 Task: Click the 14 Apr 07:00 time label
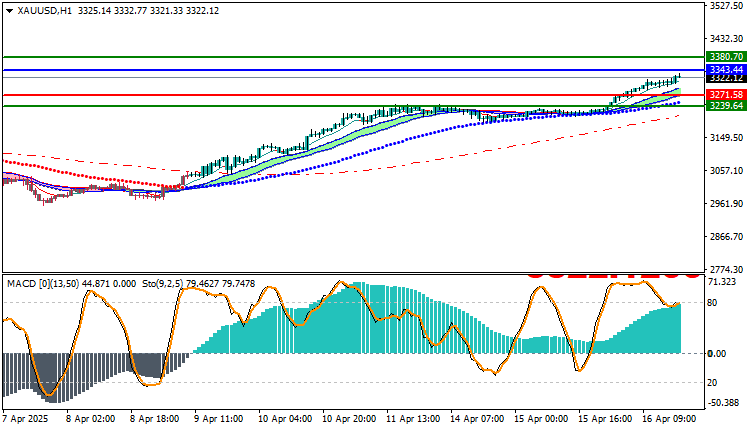pyautogui.click(x=477, y=419)
